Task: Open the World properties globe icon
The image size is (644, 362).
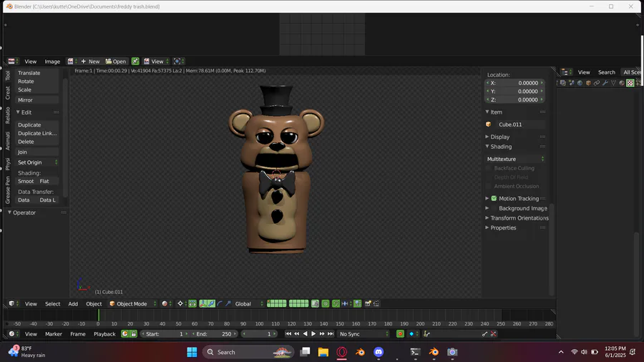Action: tap(580, 83)
